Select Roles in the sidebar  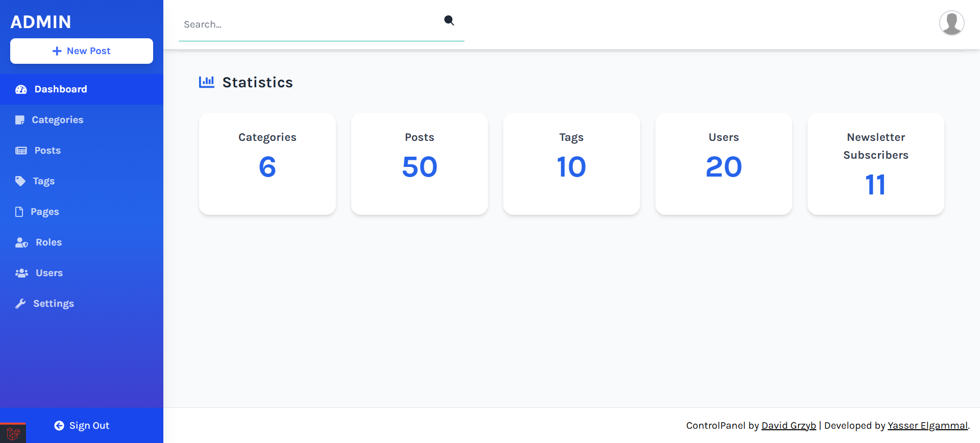click(82, 242)
